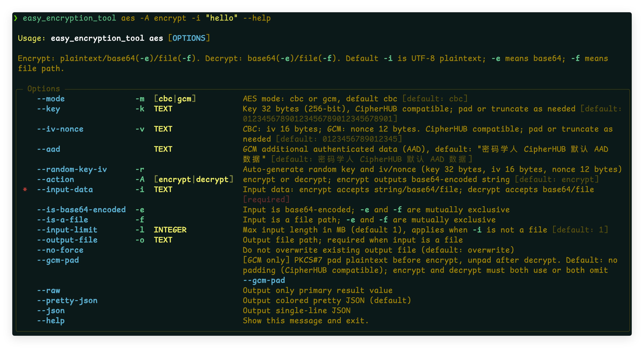Image resolution: width=644 pixels, height=348 pixels.
Task: Click the [encrypt|decrypt] action choices
Action: 194,179
